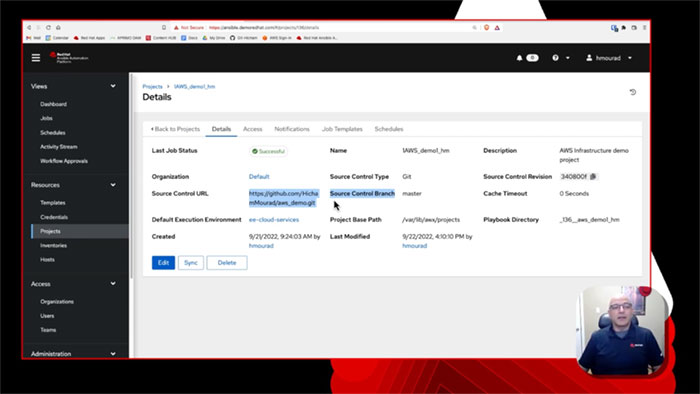Open the Content HUB bookmark
700x394 pixels.
tap(161, 38)
